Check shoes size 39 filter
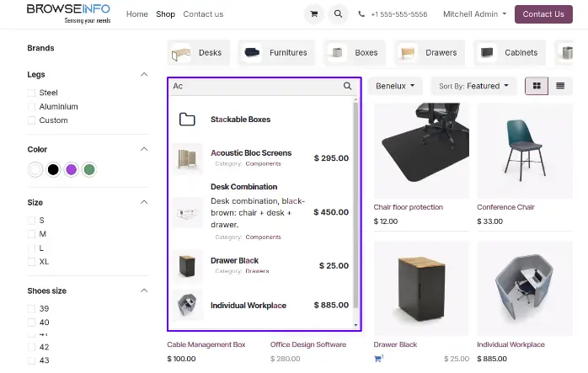The width and height of the screenshot is (588, 373). coord(31,309)
